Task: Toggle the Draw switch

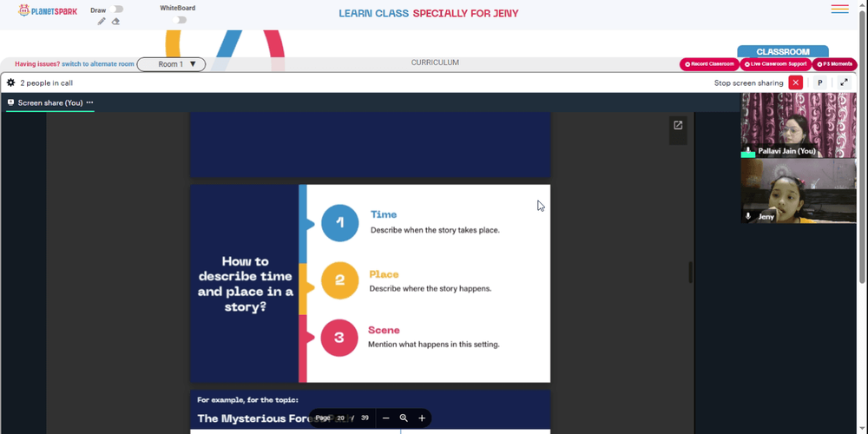Action: 116,10
